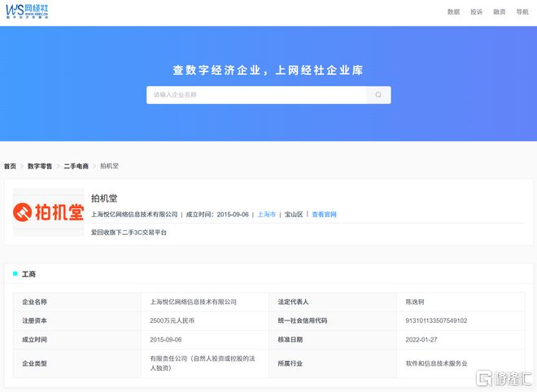Select the 统一社会信用代码 number value
Viewport: 537px width, 392px height.
click(436, 320)
